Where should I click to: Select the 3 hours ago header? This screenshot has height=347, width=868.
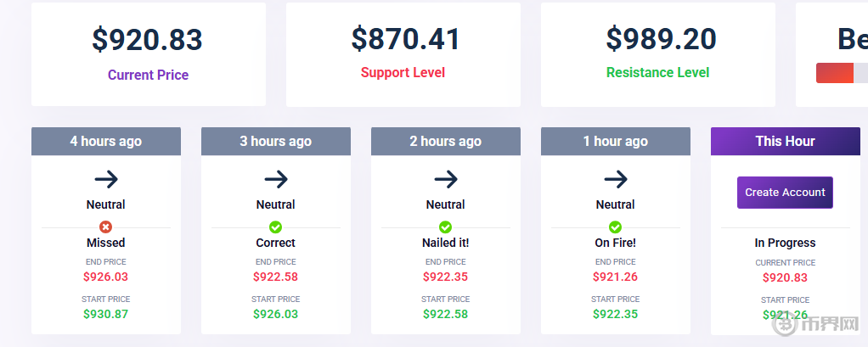coord(276,142)
